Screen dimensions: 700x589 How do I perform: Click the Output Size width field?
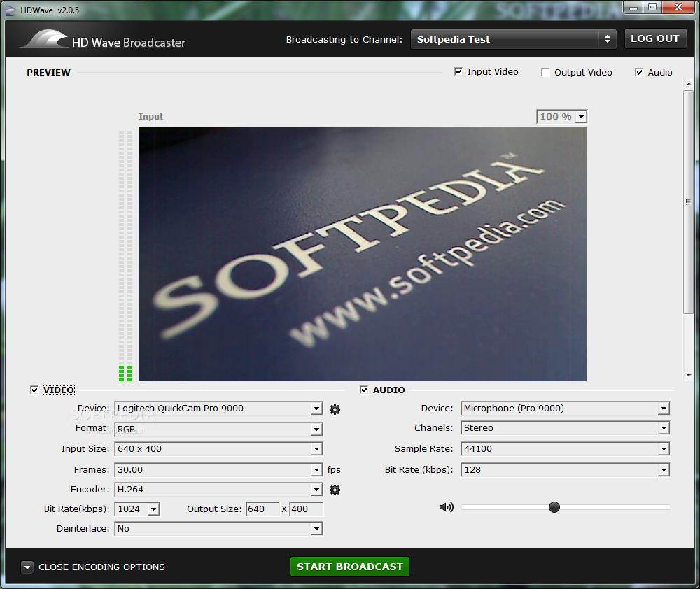(x=263, y=509)
